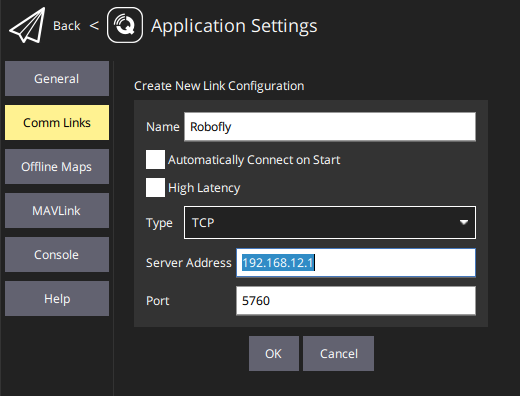
Task: Click the Name label text
Action: pyautogui.click(x=163, y=127)
